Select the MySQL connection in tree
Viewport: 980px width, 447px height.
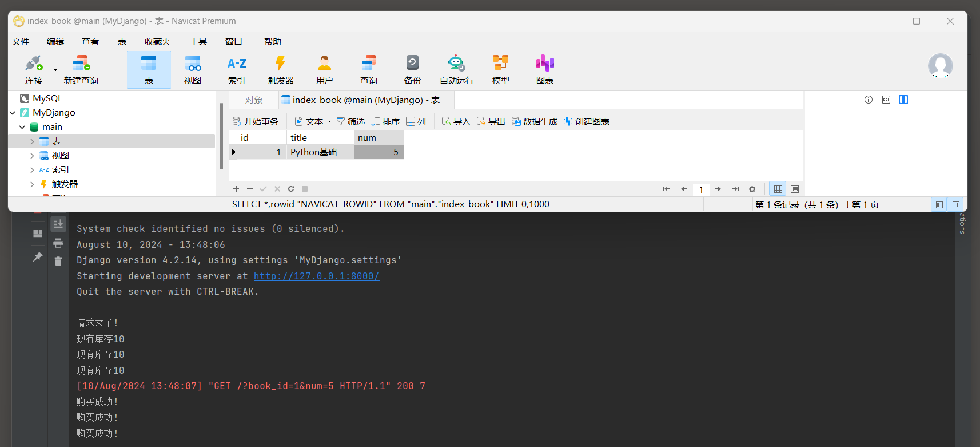47,98
